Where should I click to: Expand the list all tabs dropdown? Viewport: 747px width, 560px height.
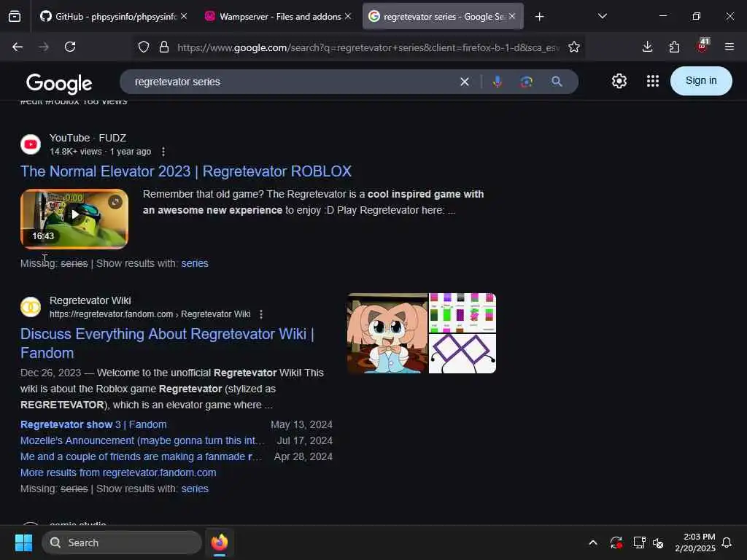tap(602, 16)
